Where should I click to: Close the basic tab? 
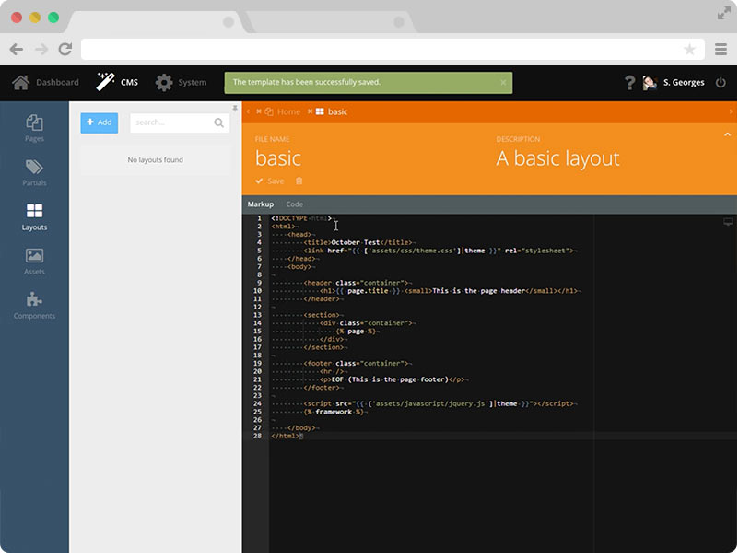tap(311, 111)
